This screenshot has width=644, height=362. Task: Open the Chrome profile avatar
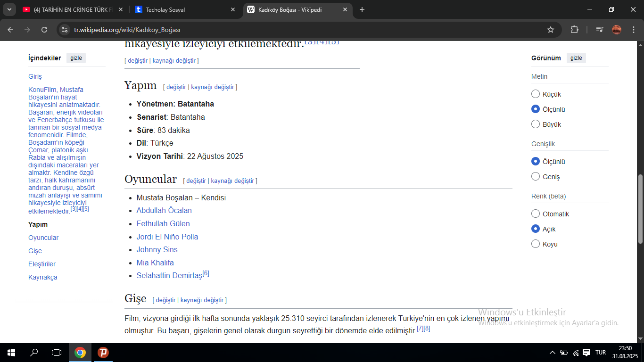pos(617,30)
